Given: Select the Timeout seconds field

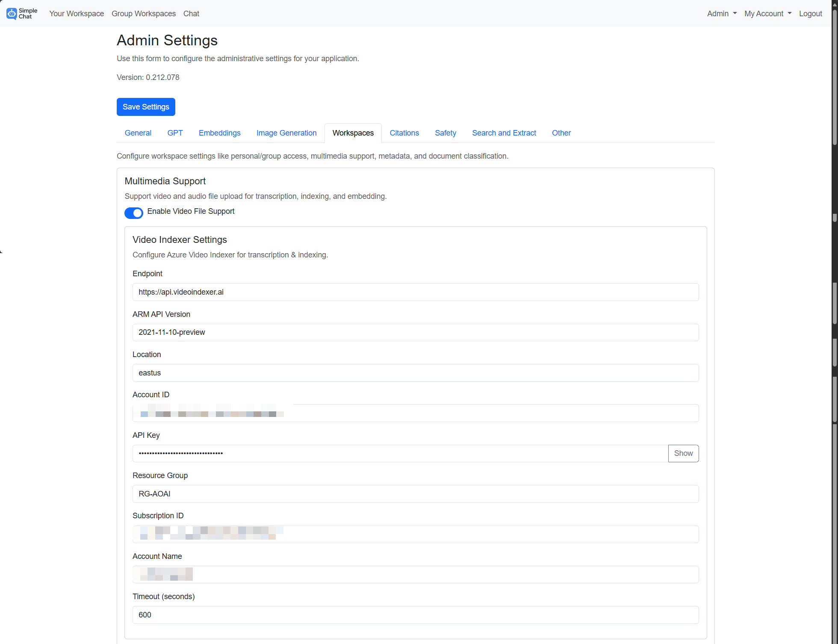Looking at the screenshot, I should click(415, 615).
